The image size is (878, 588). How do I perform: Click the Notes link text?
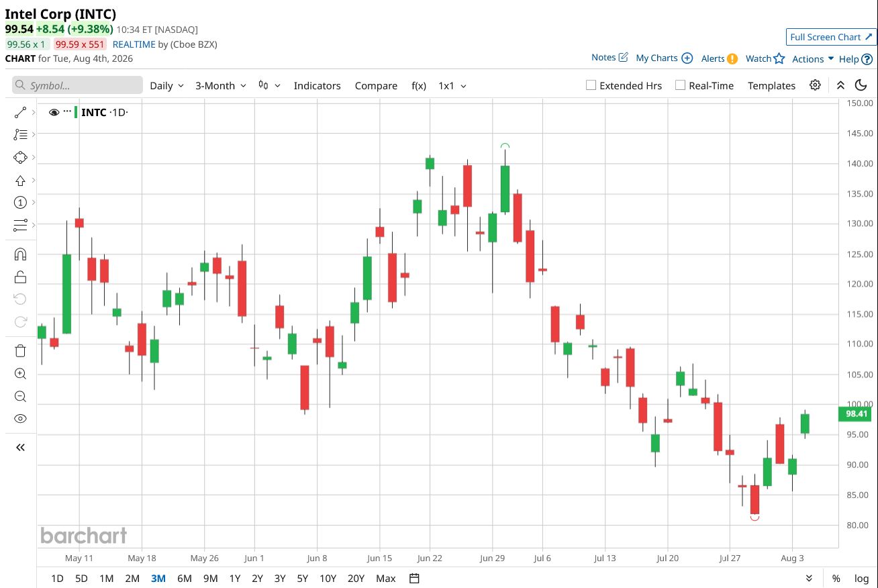603,58
